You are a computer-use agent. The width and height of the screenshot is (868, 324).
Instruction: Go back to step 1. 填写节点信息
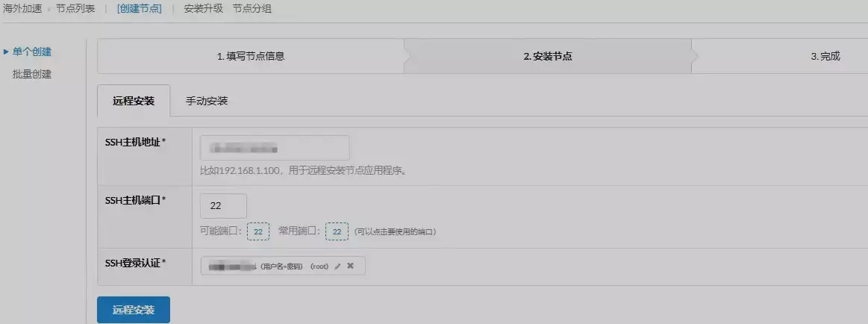point(251,56)
